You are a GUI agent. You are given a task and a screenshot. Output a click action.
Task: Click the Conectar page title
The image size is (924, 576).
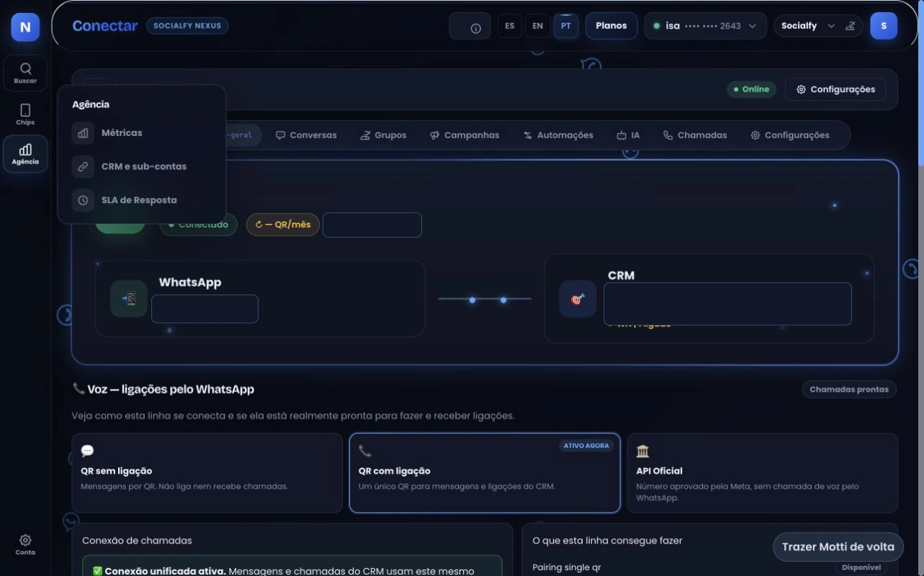[105, 26]
